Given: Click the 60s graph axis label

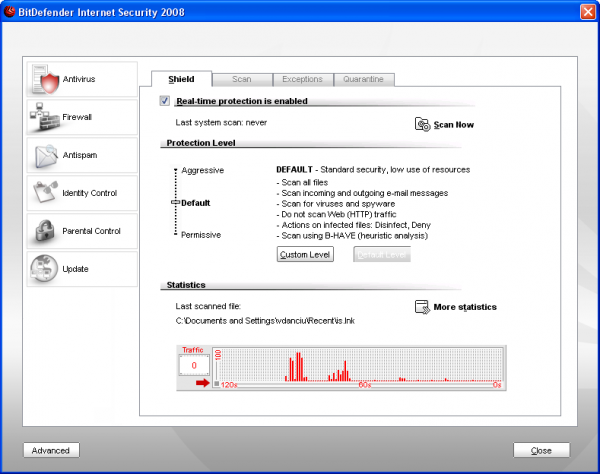Looking at the screenshot, I should coord(365,384).
